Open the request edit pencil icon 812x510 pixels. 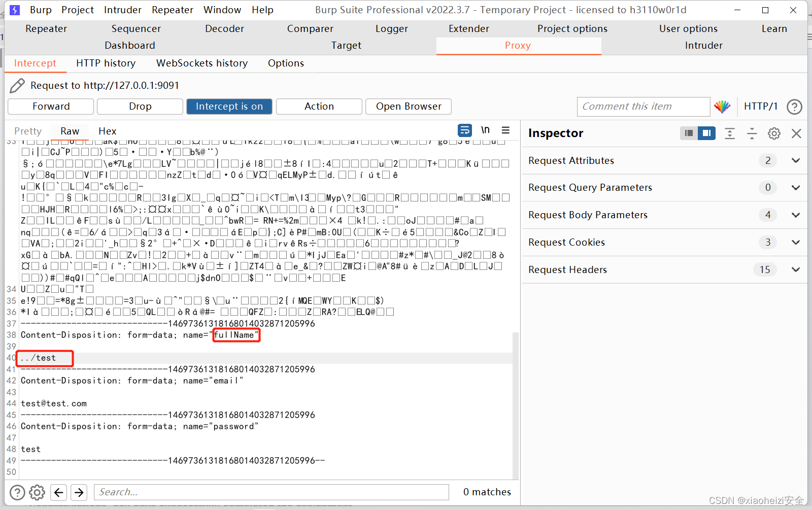coord(17,85)
